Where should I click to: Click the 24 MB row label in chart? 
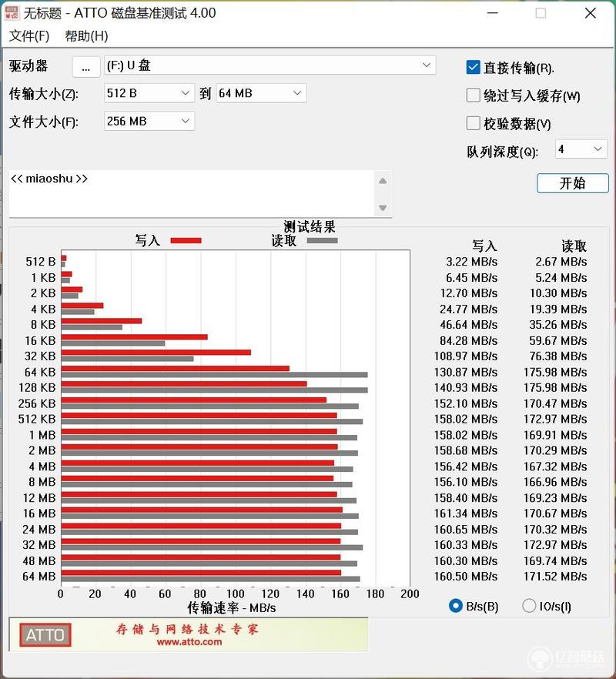pos(39,529)
